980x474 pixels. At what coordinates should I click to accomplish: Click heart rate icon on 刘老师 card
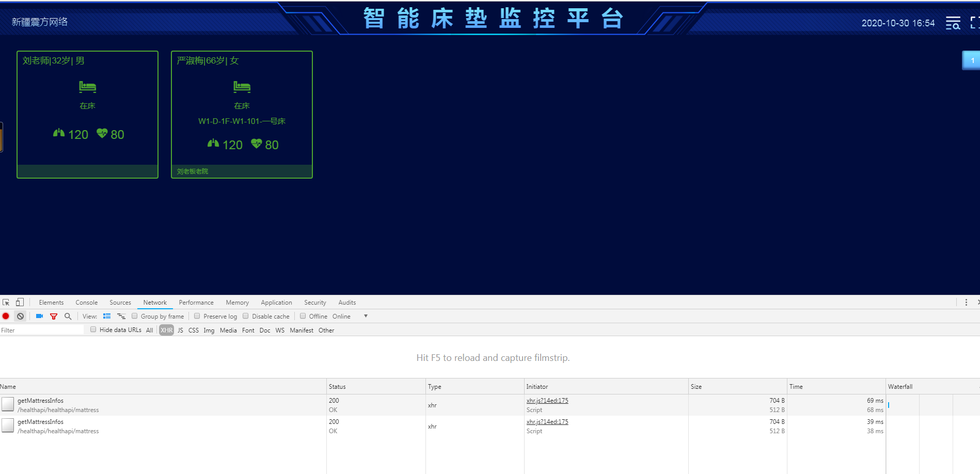pyautogui.click(x=102, y=133)
